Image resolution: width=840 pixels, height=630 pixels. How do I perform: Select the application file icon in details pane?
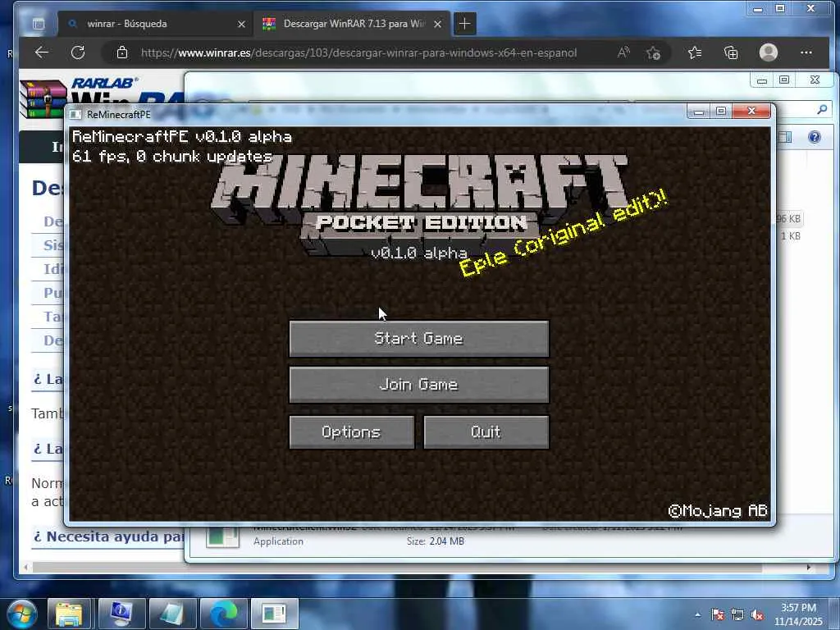pyautogui.click(x=222, y=538)
